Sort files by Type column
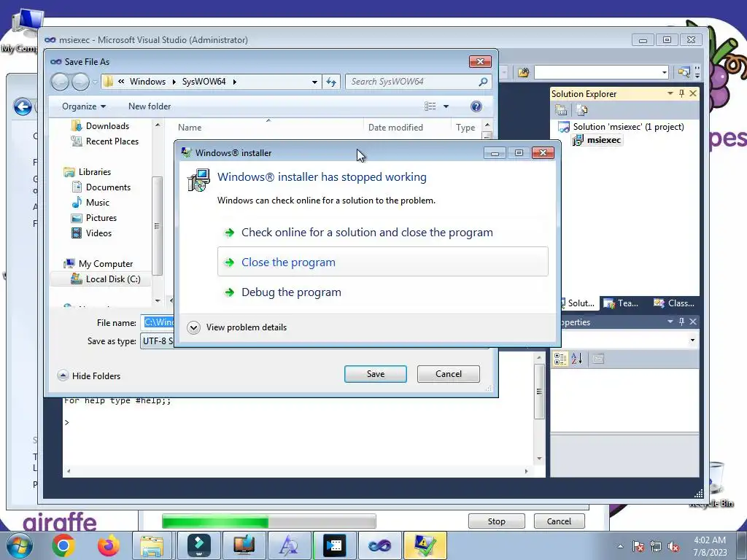This screenshot has width=747, height=560. pyautogui.click(x=465, y=127)
